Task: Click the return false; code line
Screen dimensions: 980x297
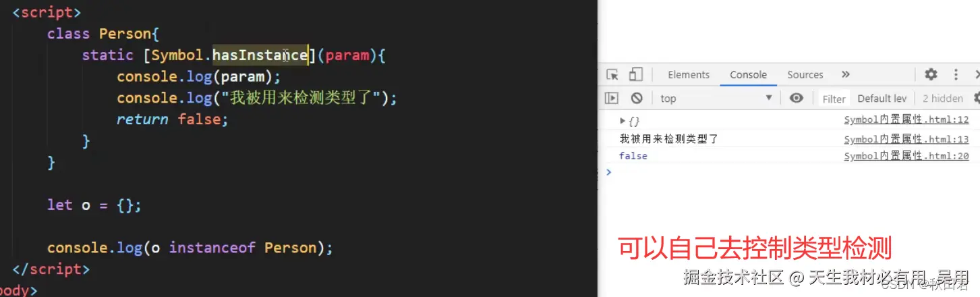Action: click(173, 119)
